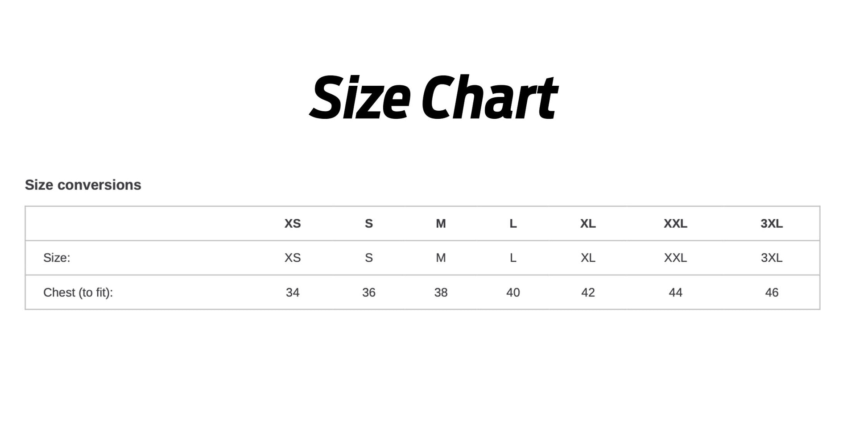
Task: Click the bold 3XL column header
Action: point(772,224)
